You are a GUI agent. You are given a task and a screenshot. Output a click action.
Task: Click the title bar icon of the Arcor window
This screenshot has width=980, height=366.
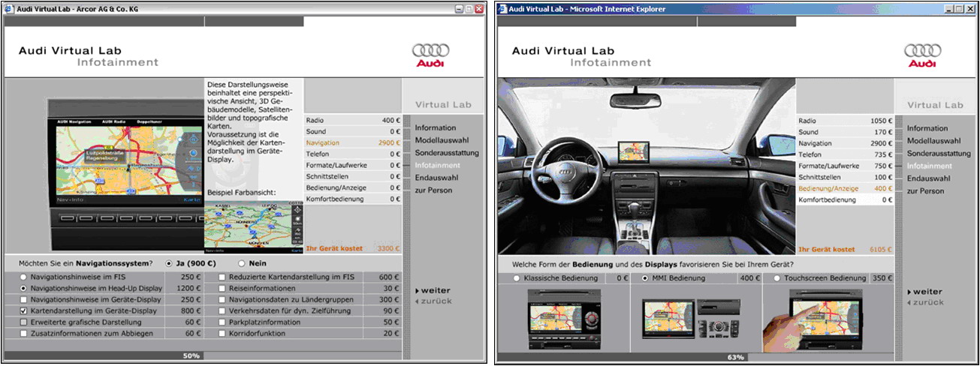(x=11, y=9)
